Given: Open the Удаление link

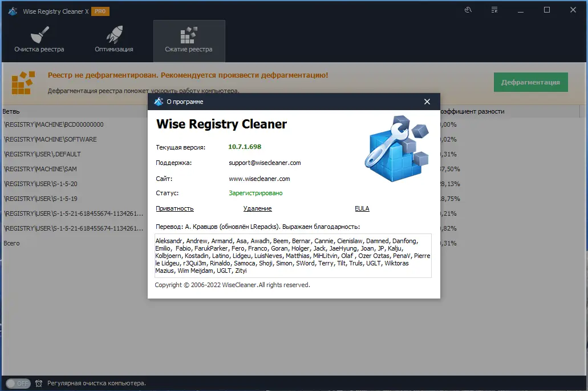Looking at the screenshot, I should [257, 208].
